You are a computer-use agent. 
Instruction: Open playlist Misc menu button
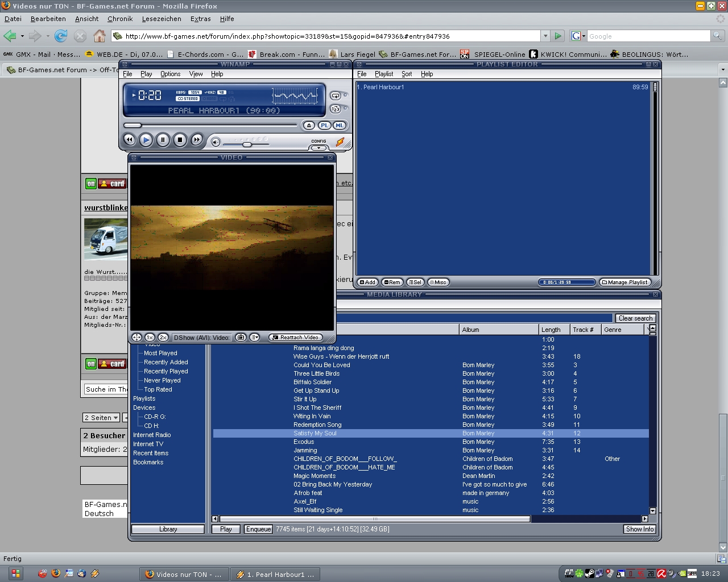[x=438, y=282]
